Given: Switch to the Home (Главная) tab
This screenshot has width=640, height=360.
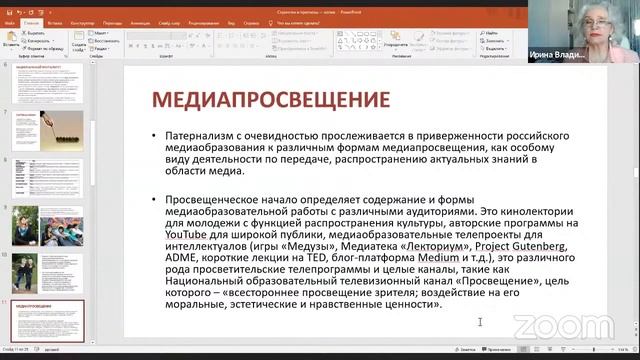Looking at the screenshot, I should coord(31,23).
